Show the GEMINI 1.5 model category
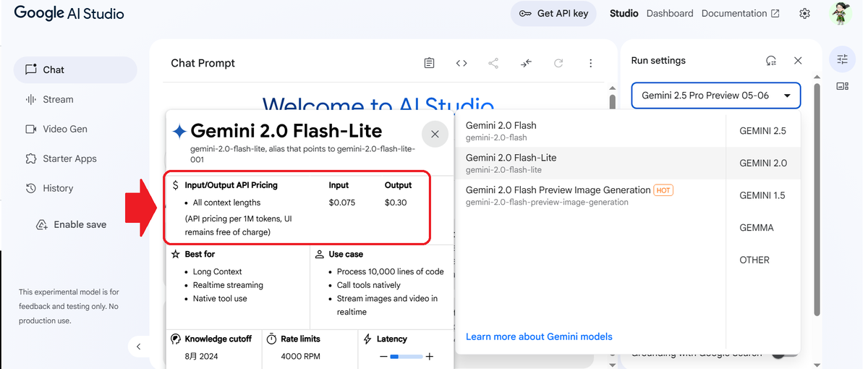 click(x=762, y=195)
